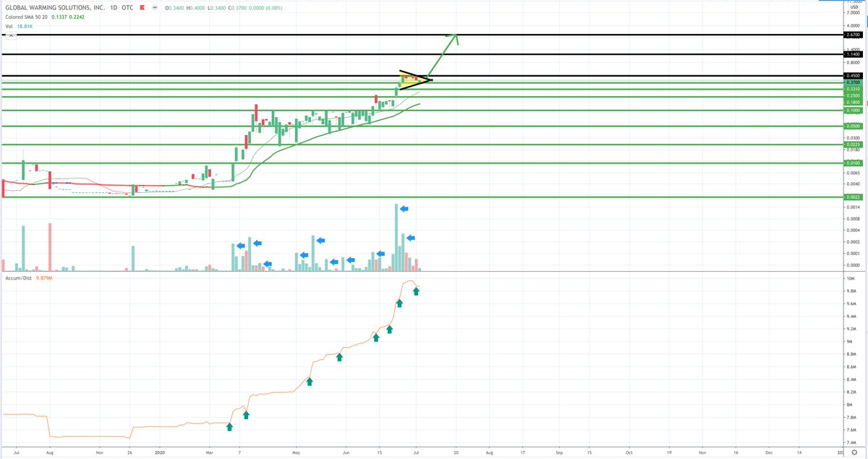This screenshot has height=459, width=868.
Task: Select the Accum/Dist indicator legend
Action: click(x=17, y=278)
